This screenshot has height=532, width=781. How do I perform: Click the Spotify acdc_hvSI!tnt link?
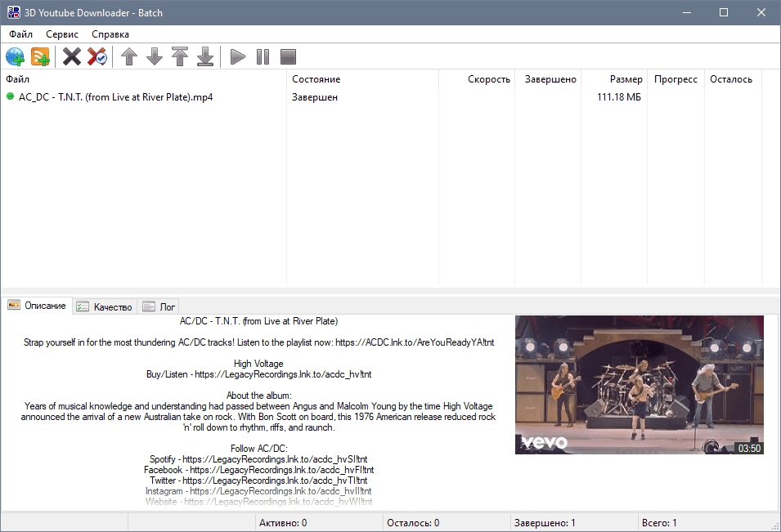tap(275, 459)
